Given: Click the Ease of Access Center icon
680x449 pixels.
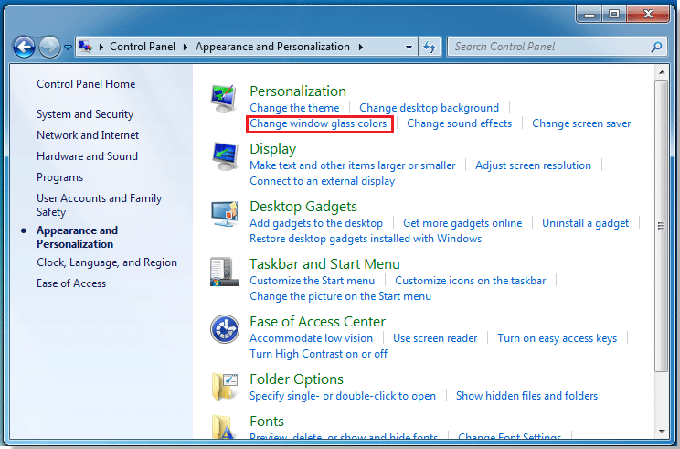Looking at the screenshot, I should pos(223,329).
